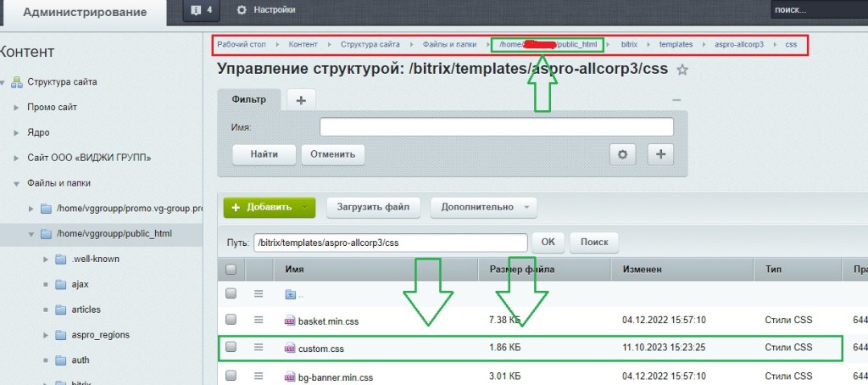Go to aspro-allcorp3 breadcrumb

pos(739,44)
